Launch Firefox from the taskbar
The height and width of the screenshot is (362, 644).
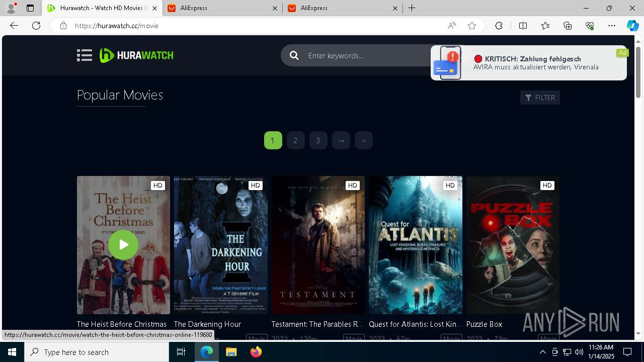256,352
